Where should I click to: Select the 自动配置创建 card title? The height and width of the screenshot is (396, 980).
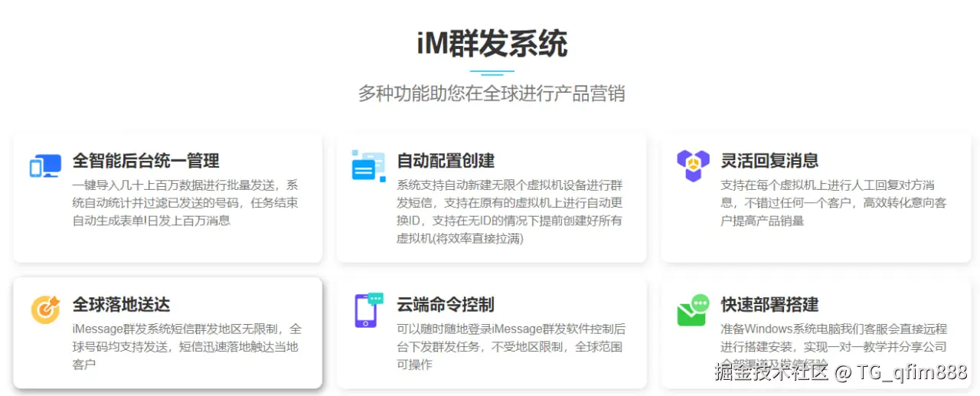(x=446, y=161)
